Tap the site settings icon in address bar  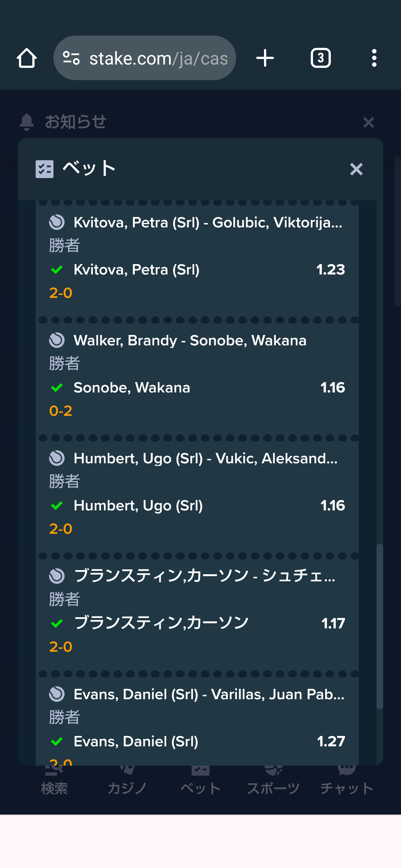click(x=71, y=58)
